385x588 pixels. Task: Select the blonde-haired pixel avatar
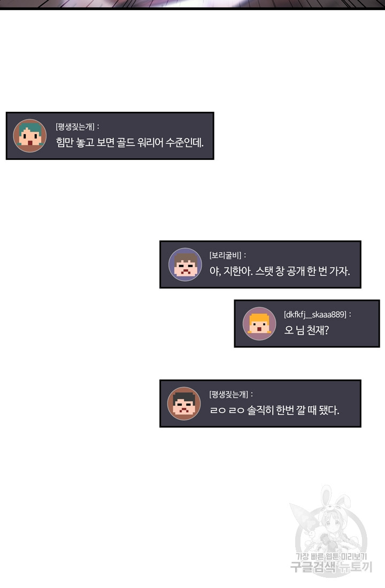click(259, 323)
